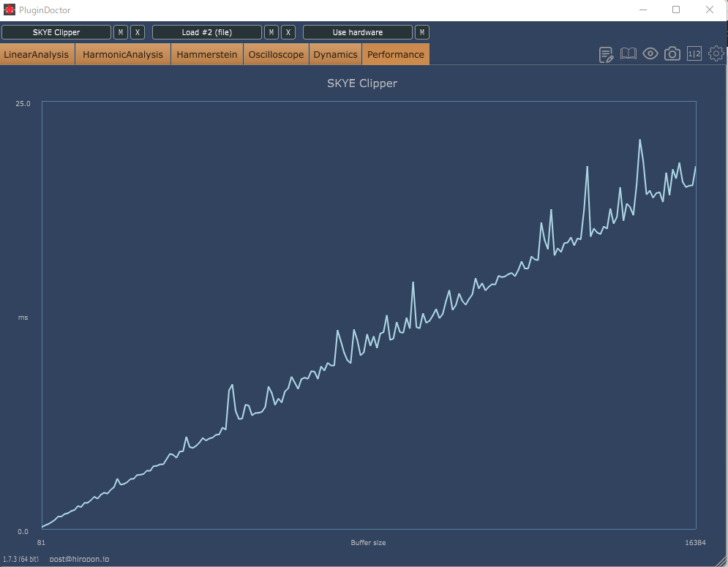Click the 81 buffer size label
The width and height of the screenshot is (728, 567).
(41, 542)
